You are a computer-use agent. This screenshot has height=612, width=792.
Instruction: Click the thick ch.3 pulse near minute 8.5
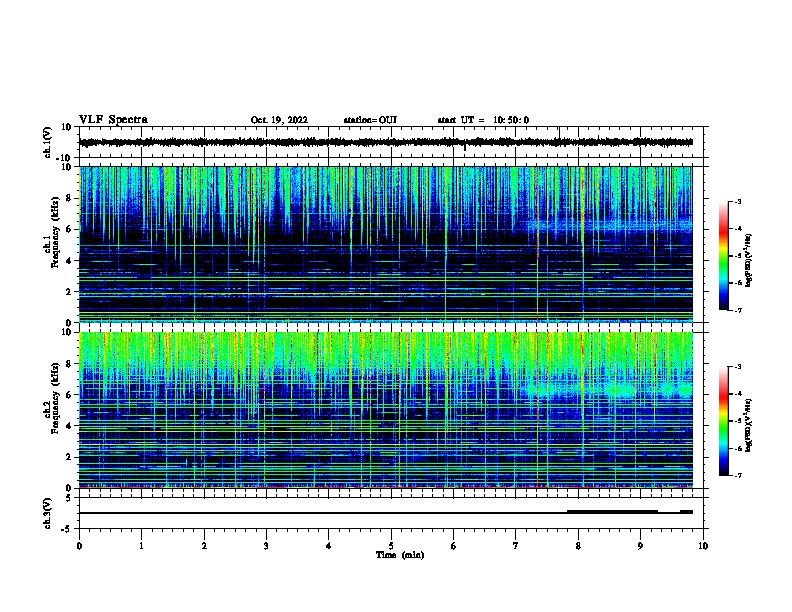click(x=612, y=512)
